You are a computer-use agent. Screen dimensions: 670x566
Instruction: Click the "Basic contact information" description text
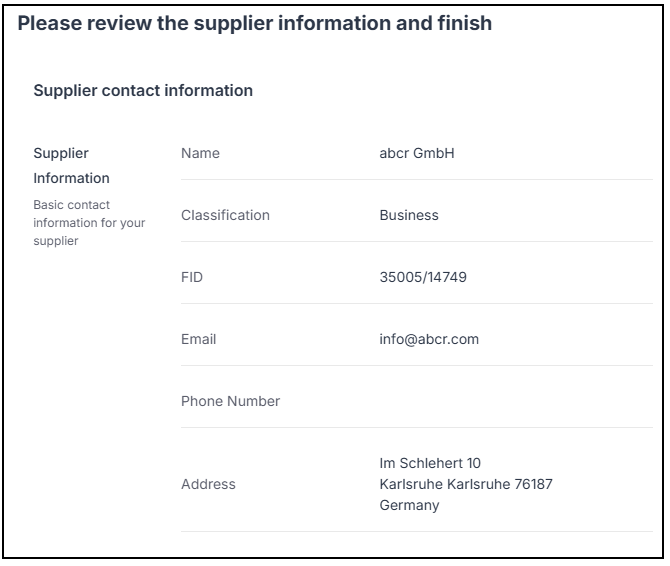(89, 223)
